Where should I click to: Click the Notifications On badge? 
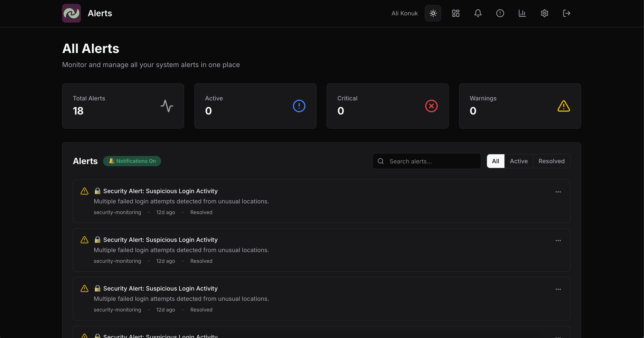132,161
